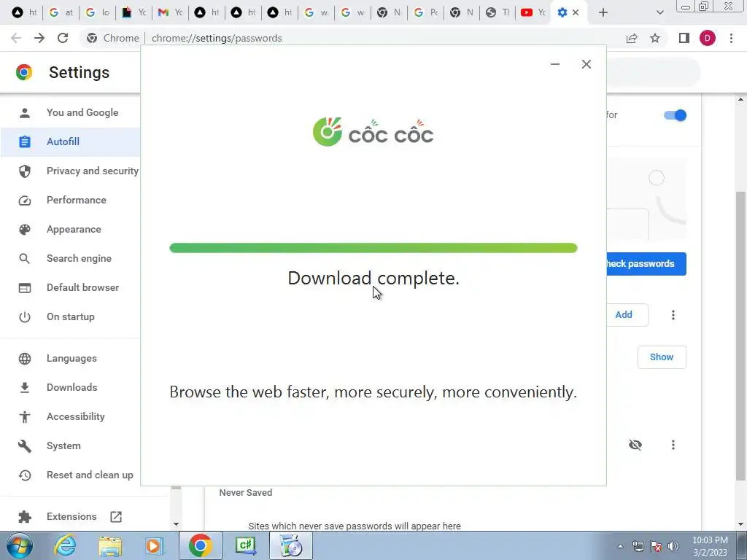Minimize the Cốc Cốc installer dialog
This screenshot has width=747, height=560.
[555, 64]
